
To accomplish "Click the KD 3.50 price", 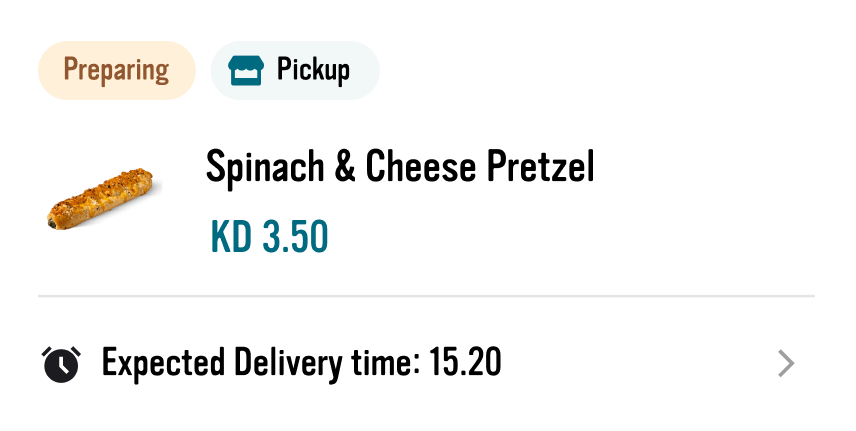I will click(x=269, y=236).
